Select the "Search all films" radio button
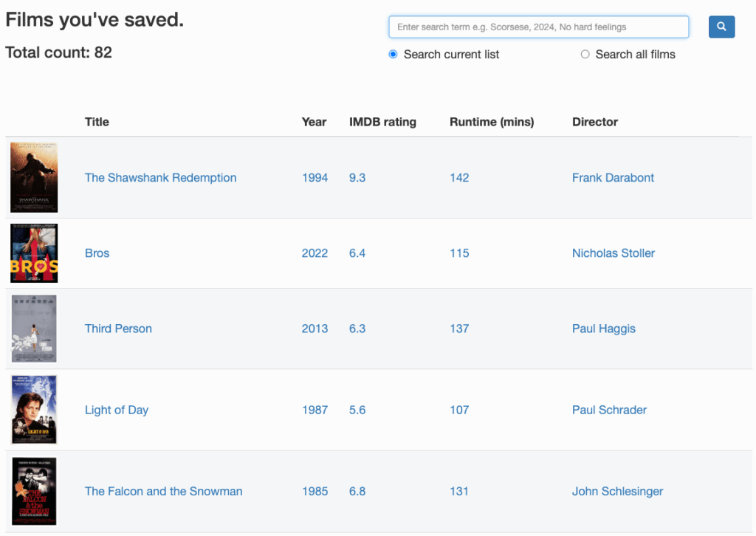The width and height of the screenshot is (756, 536). point(585,54)
